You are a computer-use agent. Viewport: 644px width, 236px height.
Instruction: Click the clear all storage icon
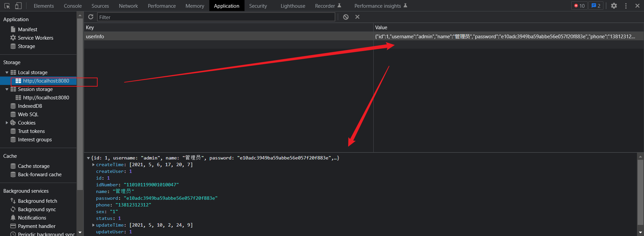click(346, 17)
